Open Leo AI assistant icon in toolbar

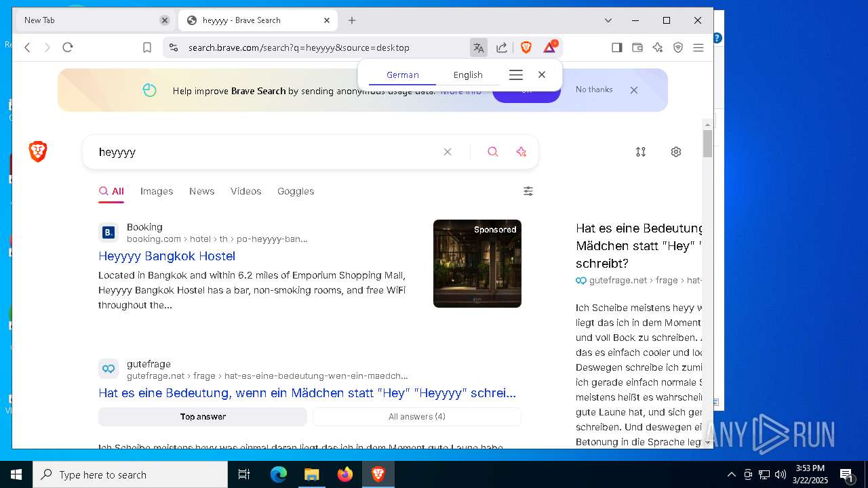(x=658, y=47)
